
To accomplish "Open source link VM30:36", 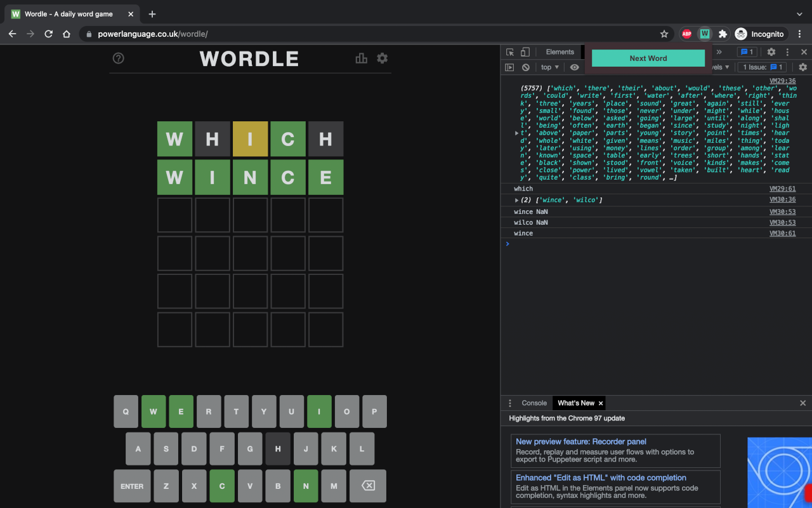I will click(x=782, y=200).
